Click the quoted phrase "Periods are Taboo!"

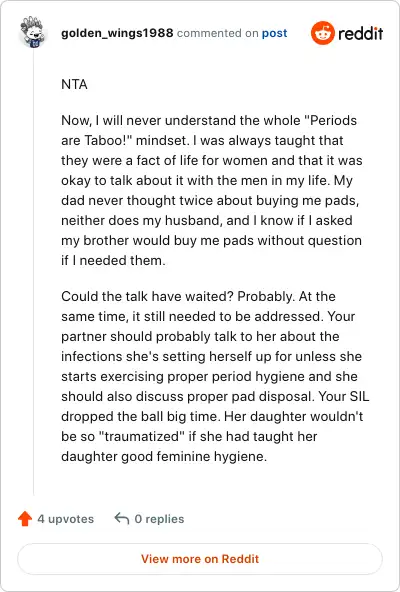(209, 130)
